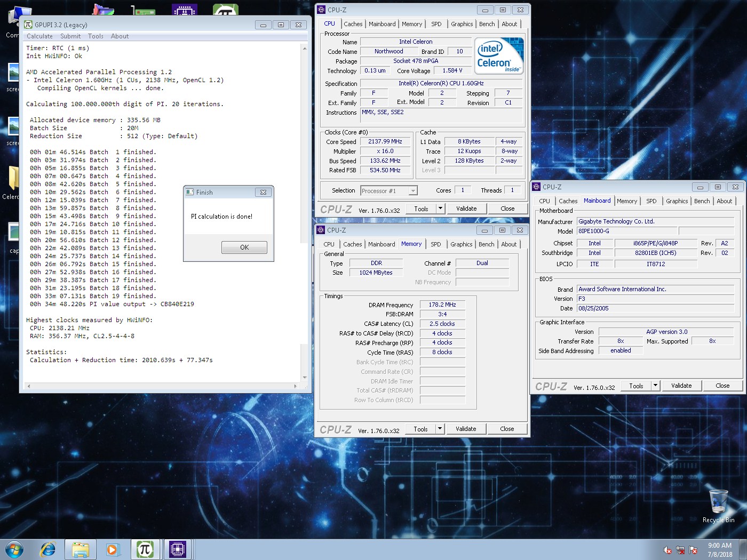
Task: Close the Finish dialog with X button
Action: tap(263, 192)
